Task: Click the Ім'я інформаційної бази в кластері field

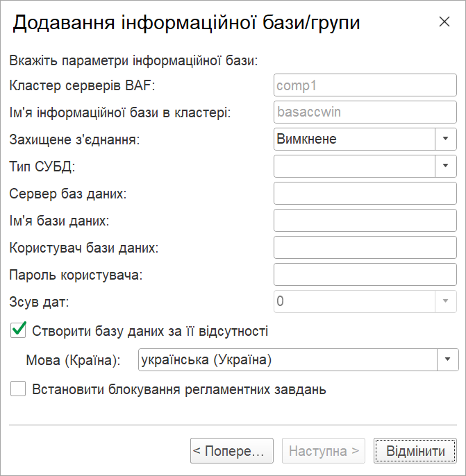Action: pyautogui.click(x=365, y=112)
